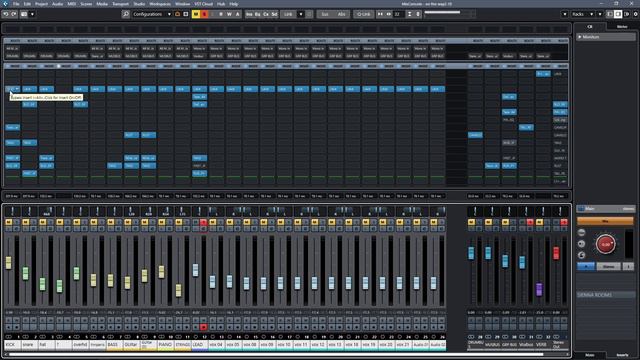Viewport: 640px width, 360px height.
Task: Click the SIENNA ROOMS insert slot
Action: [x=605, y=294]
